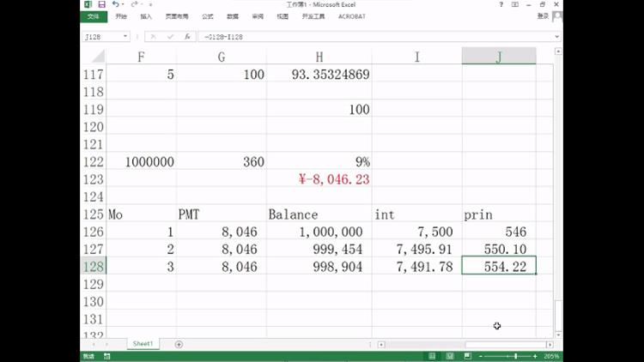Add a new sheet with the plus icon
The width and height of the screenshot is (644, 362).
pyautogui.click(x=179, y=344)
